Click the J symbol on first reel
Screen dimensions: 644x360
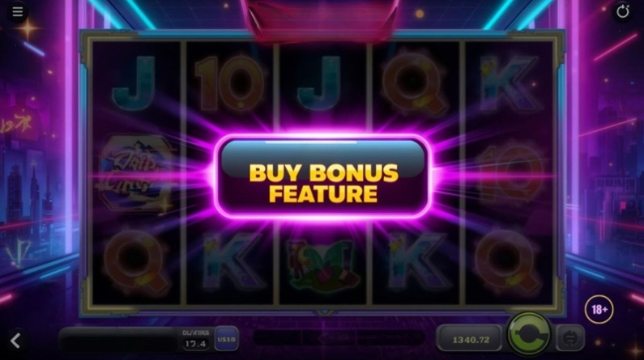coord(134,83)
